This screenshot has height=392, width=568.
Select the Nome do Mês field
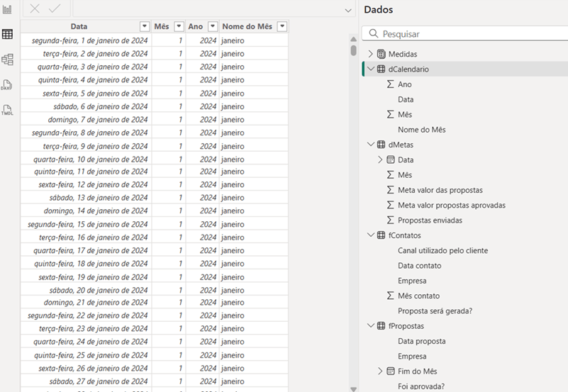pyautogui.click(x=421, y=130)
